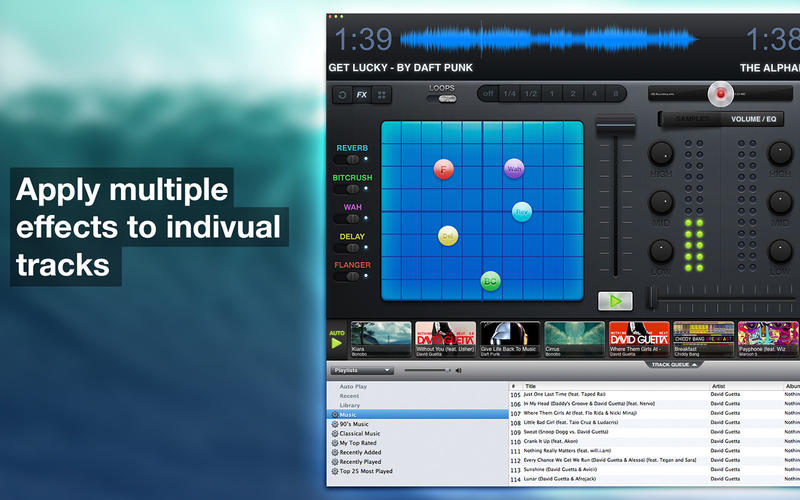Click the left deck MID EQ knob
Image resolution: width=800 pixels, height=500 pixels.
661,202
